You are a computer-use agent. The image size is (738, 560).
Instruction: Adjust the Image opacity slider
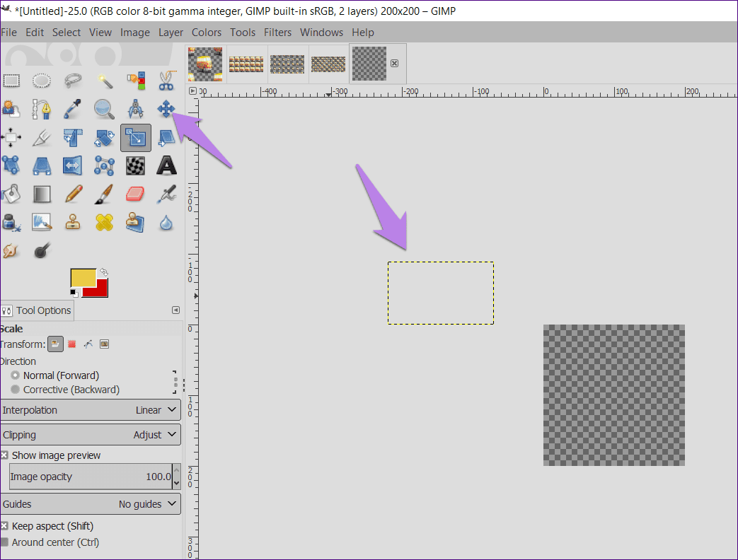coord(91,477)
